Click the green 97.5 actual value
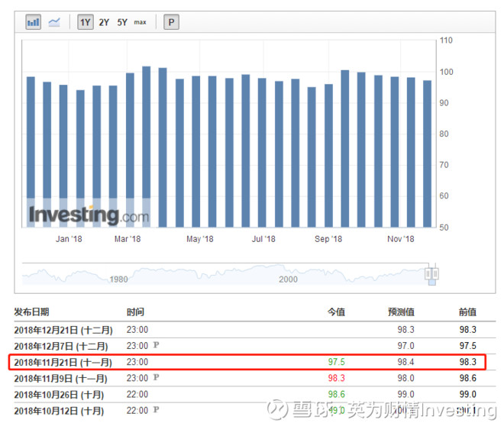Image resolution: width=504 pixels, height=423 pixels. coord(336,362)
